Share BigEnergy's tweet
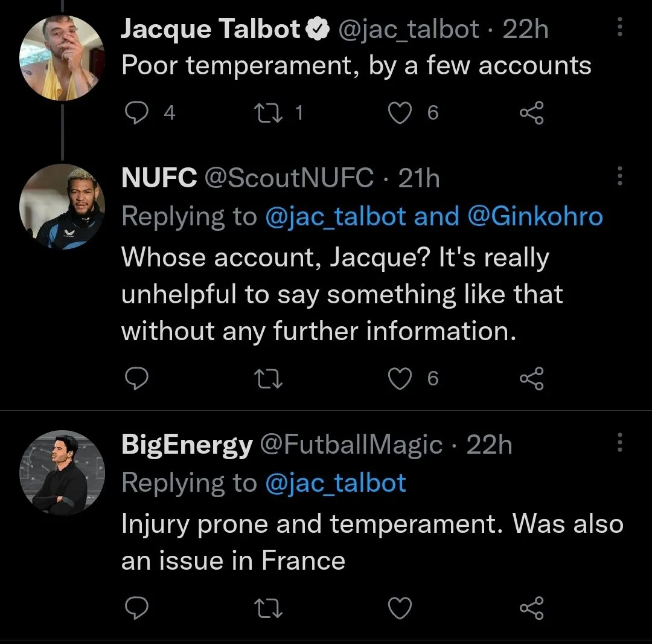Image resolution: width=652 pixels, height=644 pixels. pyautogui.click(x=532, y=608)
